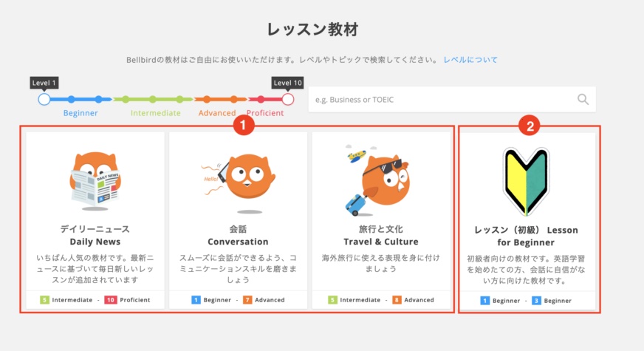The height and width of the screenshot is (351, 644).
Task: Open the 旅行と文化 Travel & Culture title
Action: pos(380,235)
